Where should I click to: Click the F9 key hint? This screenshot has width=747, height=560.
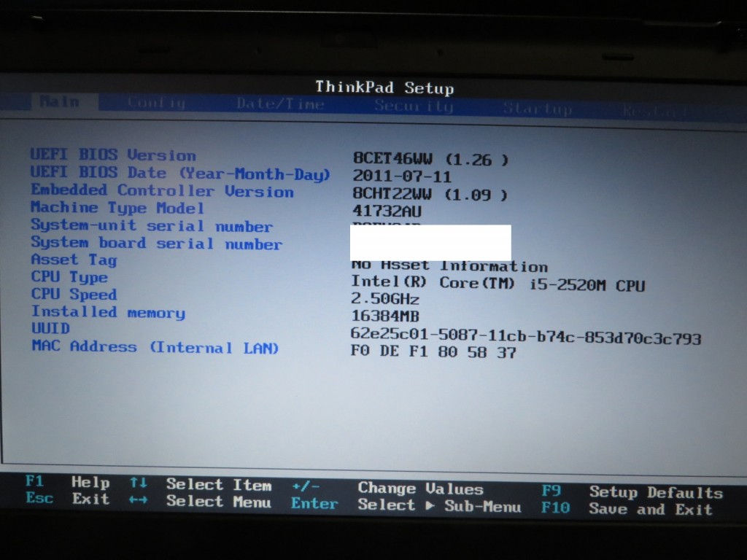click(x=551, y=491)
